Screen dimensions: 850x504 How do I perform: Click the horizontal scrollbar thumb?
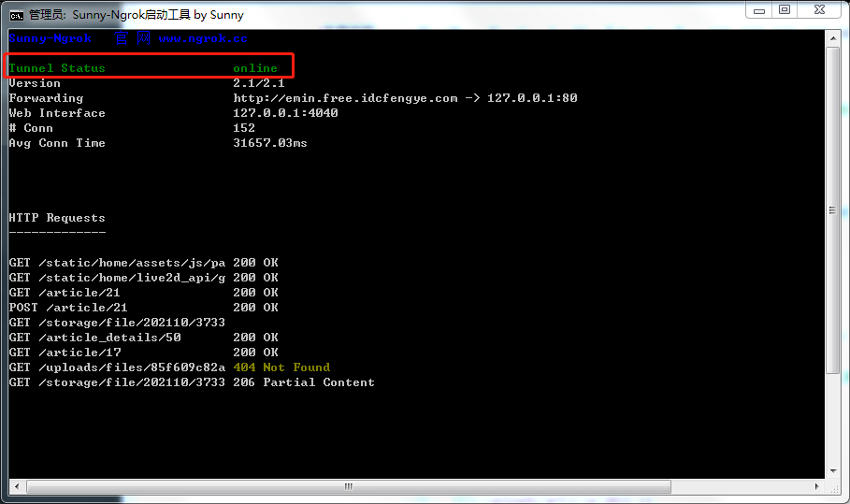click(349, 486)
